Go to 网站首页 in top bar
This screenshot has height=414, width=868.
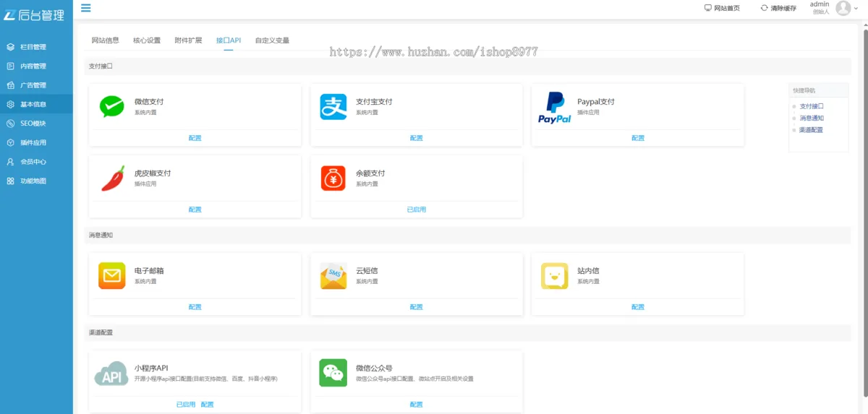point(727,8)
